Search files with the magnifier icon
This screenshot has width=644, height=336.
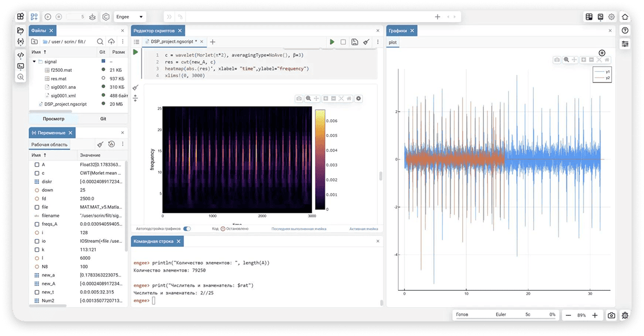pos(100,41)
